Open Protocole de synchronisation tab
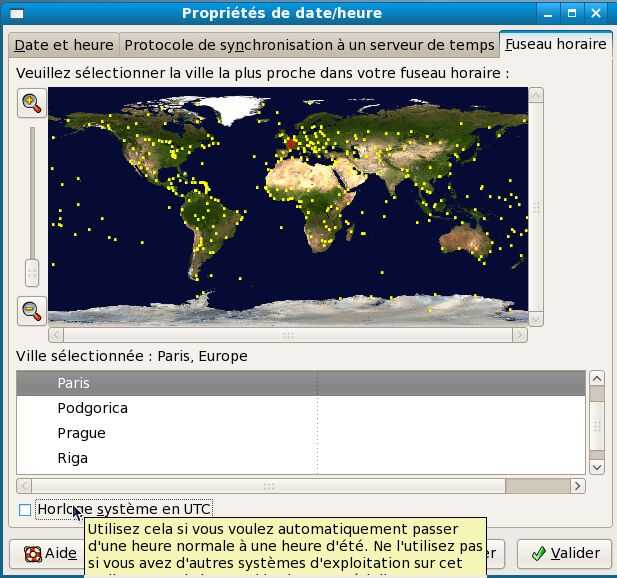The height and width of the screenshot is (578, 617). tap(309, 45)
